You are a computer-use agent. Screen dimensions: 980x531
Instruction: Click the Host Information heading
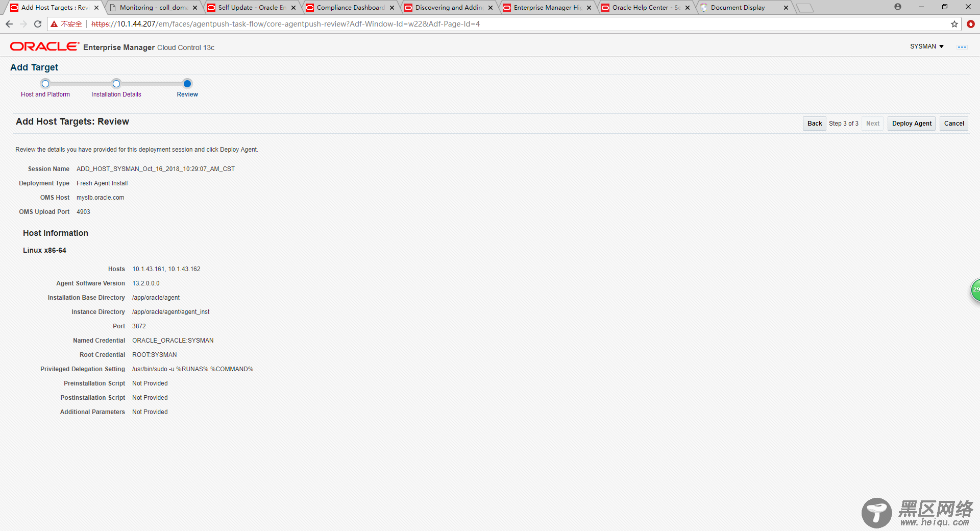pos(56,233)
